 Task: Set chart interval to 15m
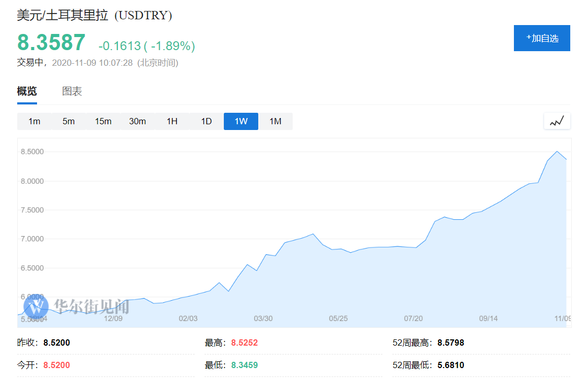pos(103,121)
